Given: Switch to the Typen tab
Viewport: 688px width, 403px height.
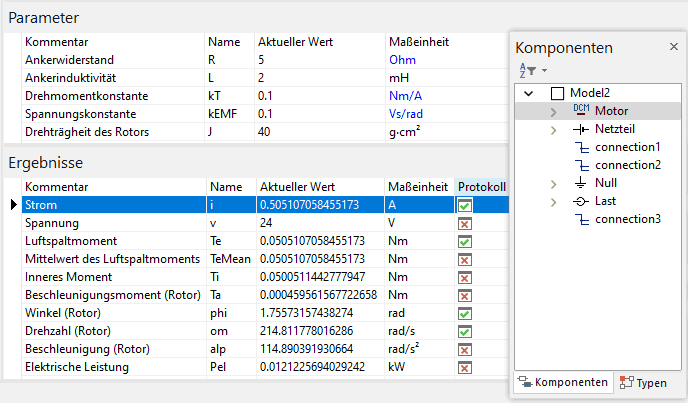Looking at the screenshot, I should [x=643, y=383].
